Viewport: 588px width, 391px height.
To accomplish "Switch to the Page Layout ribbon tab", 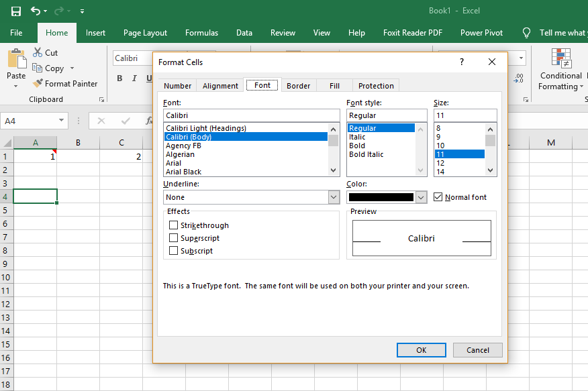I will tap(145, 33).
